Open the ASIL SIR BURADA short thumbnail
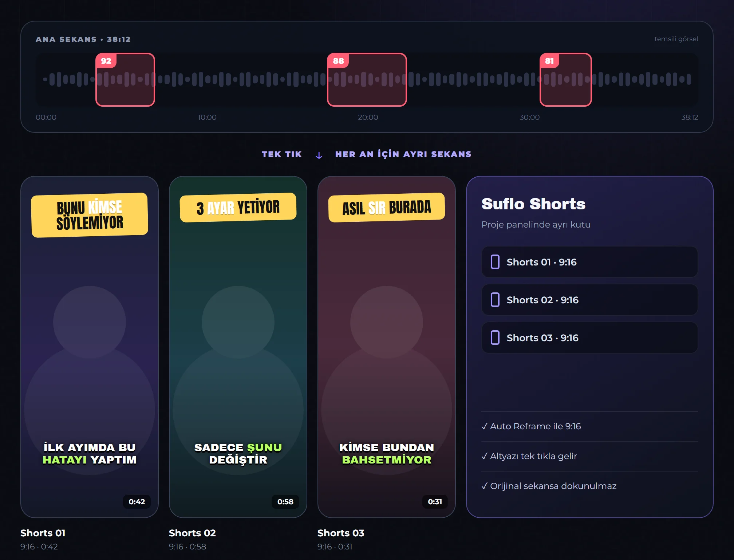This screenshot has width=734, height=560. tap(387, 347)
